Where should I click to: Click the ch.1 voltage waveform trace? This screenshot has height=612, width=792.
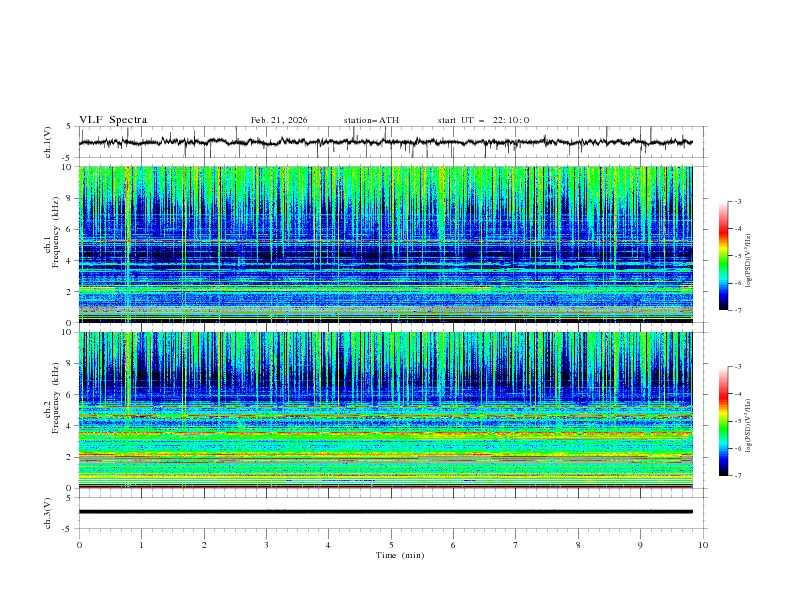click(385, 142)
